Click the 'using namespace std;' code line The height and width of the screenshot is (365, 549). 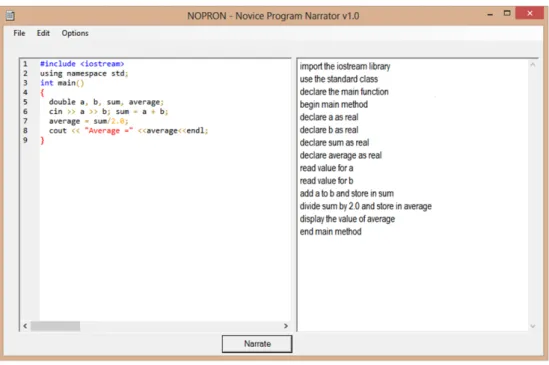(x=84, y=74)
